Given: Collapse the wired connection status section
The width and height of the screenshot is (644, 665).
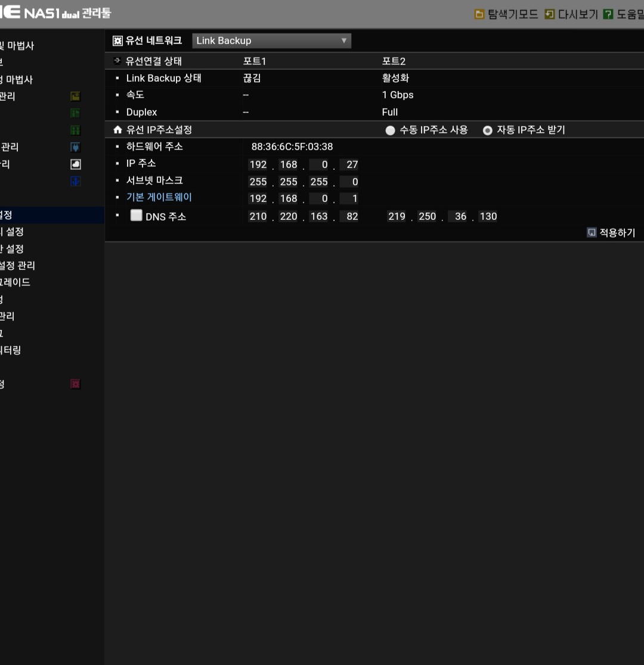Looking at the screenshot, I should pyautogui.click(x=117, y=61).
